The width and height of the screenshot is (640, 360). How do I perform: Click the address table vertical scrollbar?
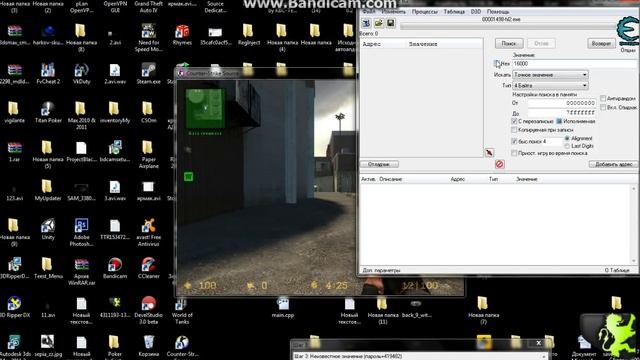[634, 224]
